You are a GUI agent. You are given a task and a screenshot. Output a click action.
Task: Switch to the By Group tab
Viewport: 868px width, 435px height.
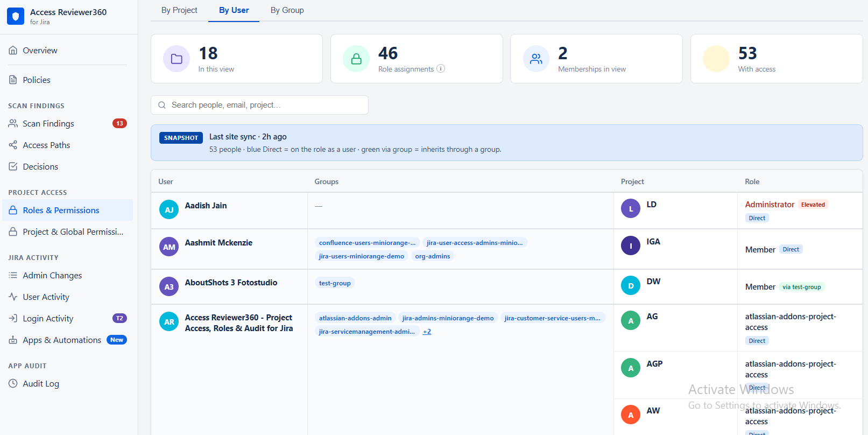click(287, 10)
